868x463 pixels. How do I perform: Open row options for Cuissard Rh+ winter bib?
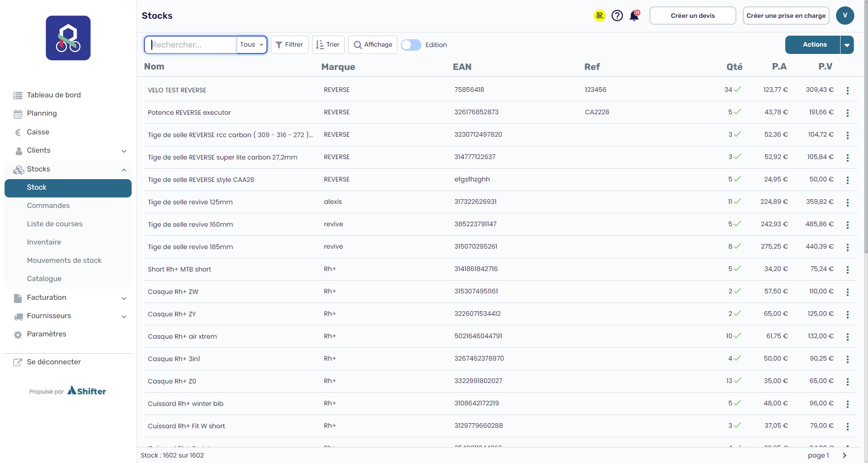(x=847, y=404)
